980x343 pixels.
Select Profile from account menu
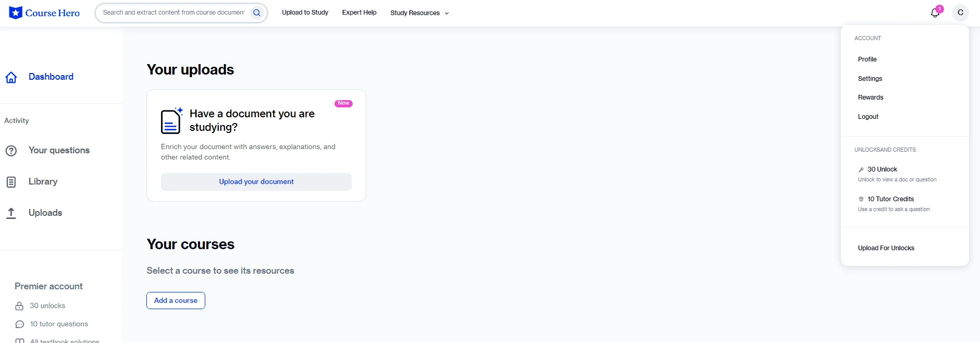[867, 59]
